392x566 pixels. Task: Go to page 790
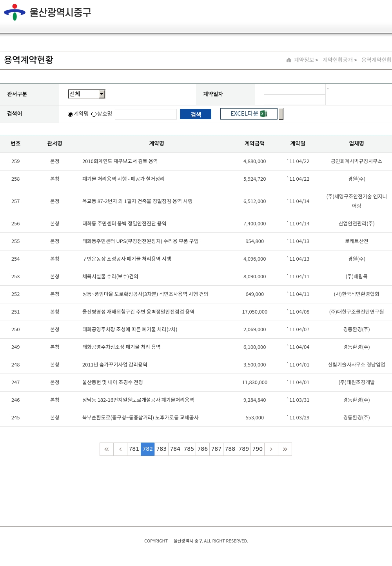[x=258, y=449]
